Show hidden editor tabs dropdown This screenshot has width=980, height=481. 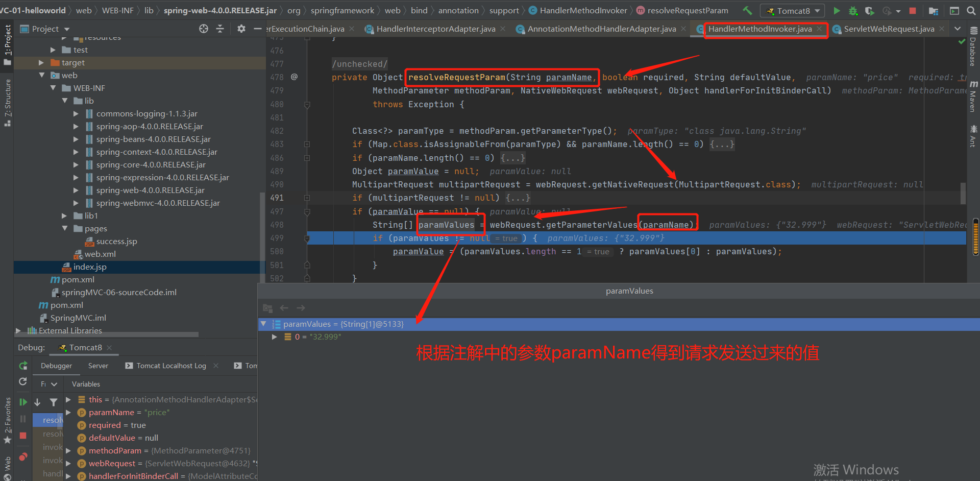[x=958, y=29]
